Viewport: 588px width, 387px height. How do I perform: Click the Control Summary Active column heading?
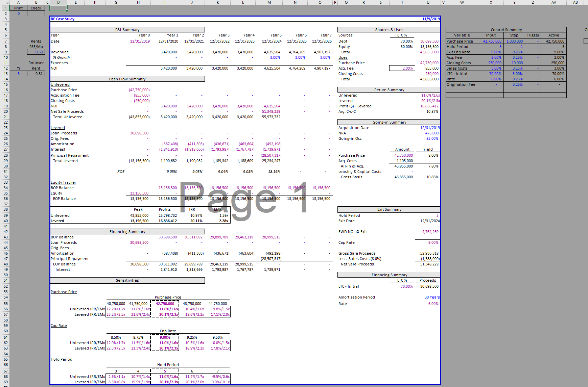(554, 35)
